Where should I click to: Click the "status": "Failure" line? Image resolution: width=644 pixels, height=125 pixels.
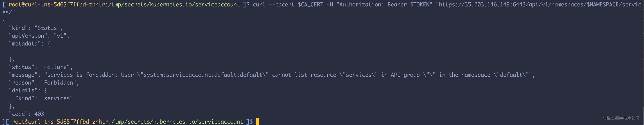pos(41,67)
